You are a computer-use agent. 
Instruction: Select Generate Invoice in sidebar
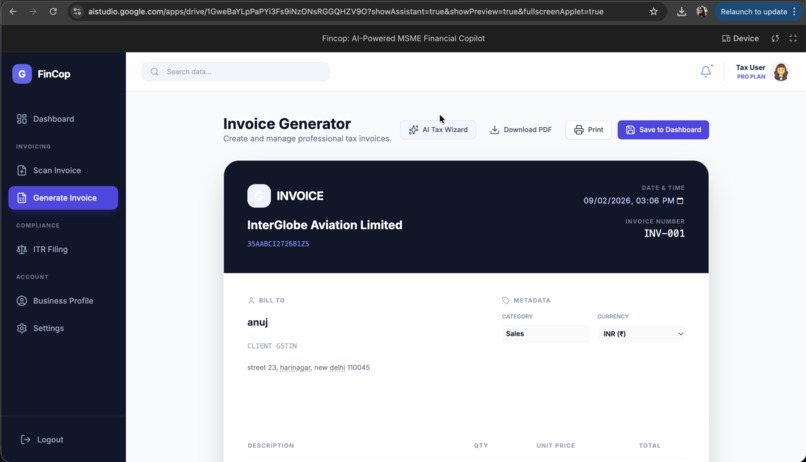pos(63,198)
